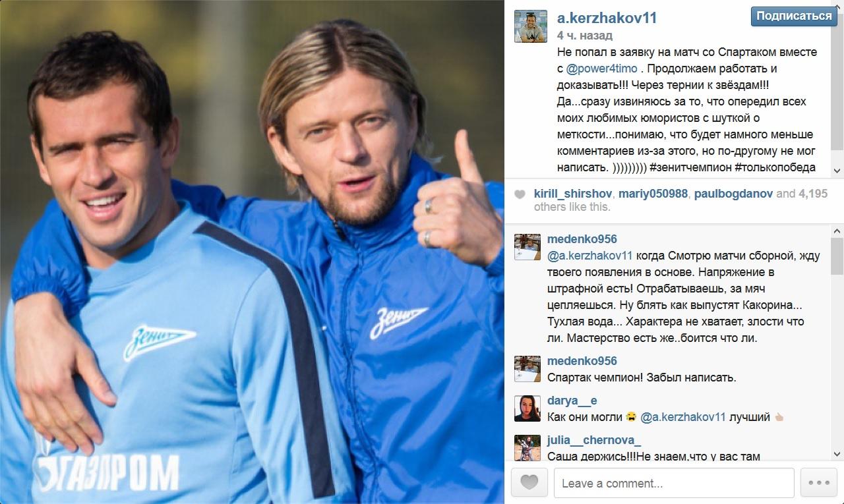The width and height of the screenshot is (844, 504).
Task: Open a.kerzhakov11 profile avatar
Action: tap(531, 26)
